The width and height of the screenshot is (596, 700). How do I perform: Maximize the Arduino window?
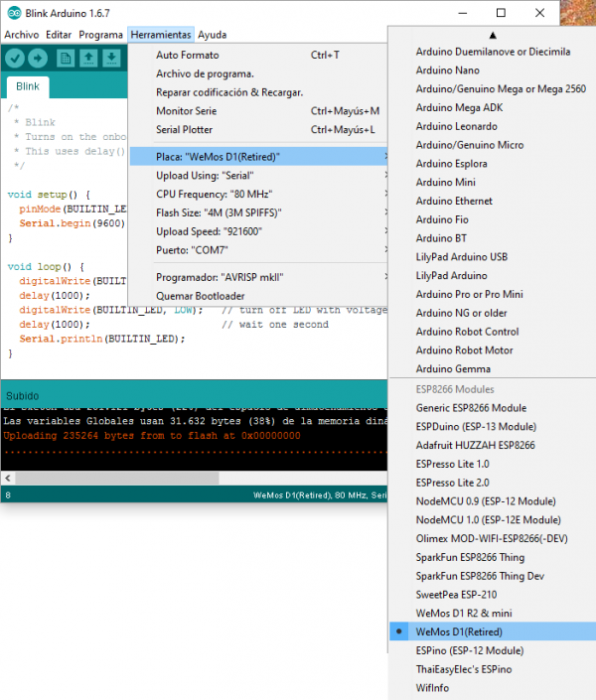(501, 13)
